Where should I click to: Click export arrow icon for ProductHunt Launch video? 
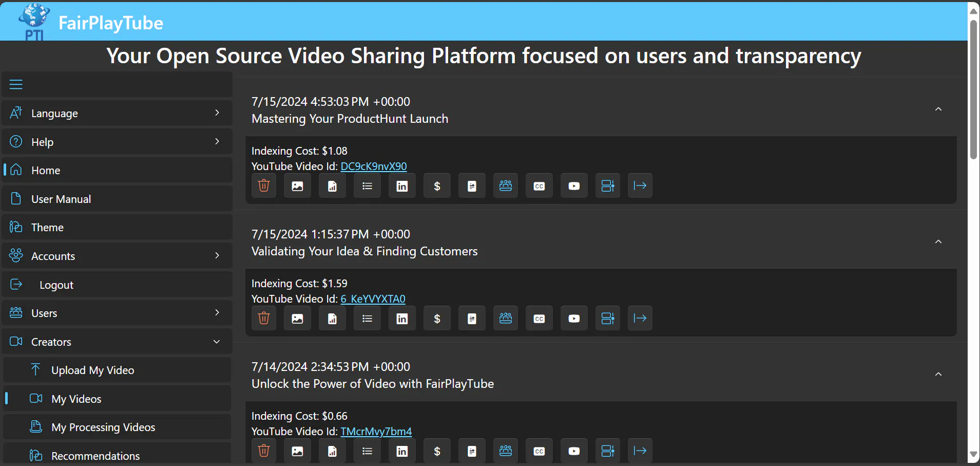pyautogui.click(x=640, y=185)
